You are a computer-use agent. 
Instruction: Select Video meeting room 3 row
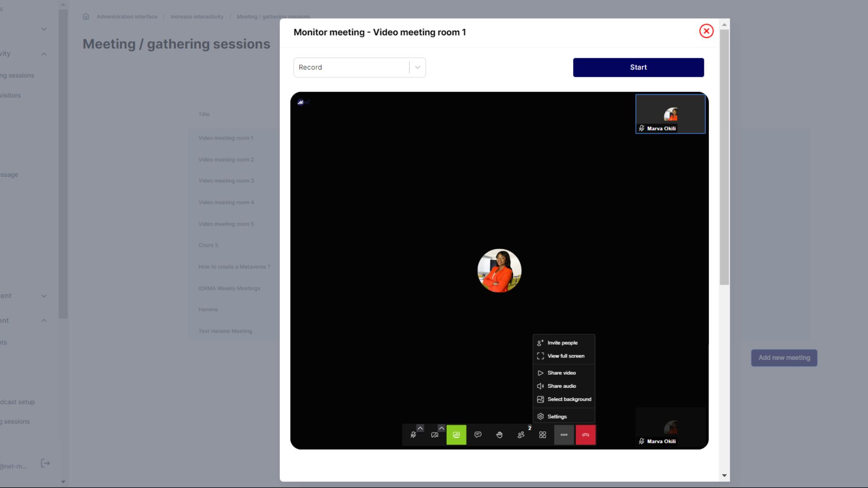pyautogui.click(x=226, y=181)
